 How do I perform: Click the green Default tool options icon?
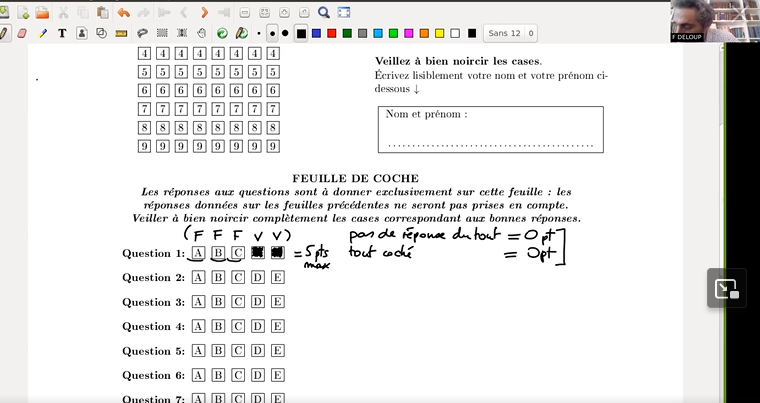point(222,33)
